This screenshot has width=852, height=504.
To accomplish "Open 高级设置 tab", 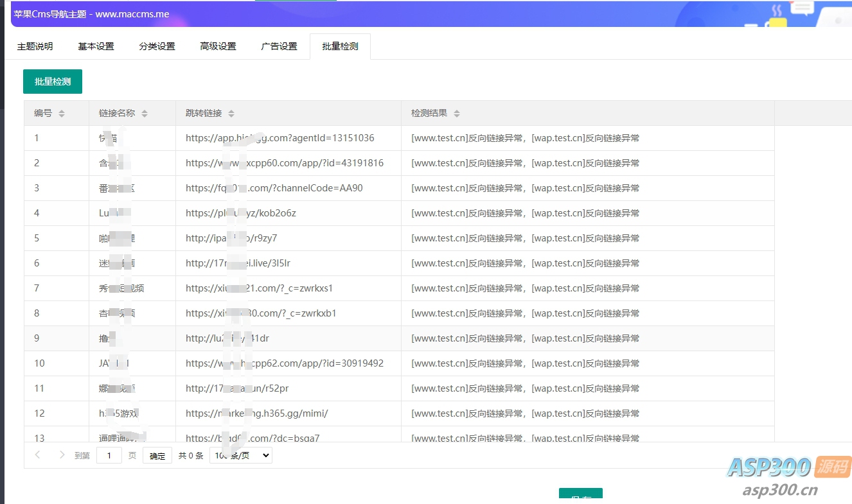I will pyautogui.click(x=218, y=47).
